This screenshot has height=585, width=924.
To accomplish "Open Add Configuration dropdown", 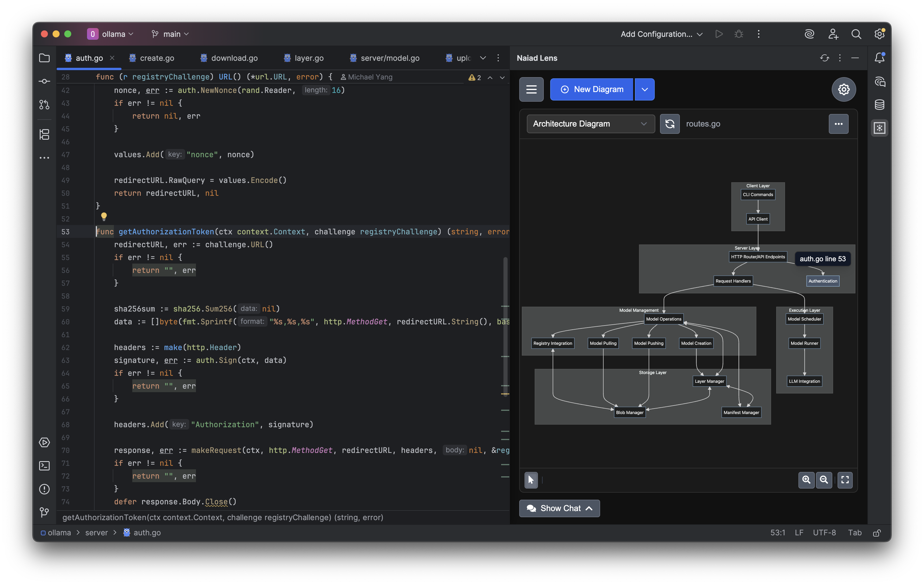I will tap(661, 34).
